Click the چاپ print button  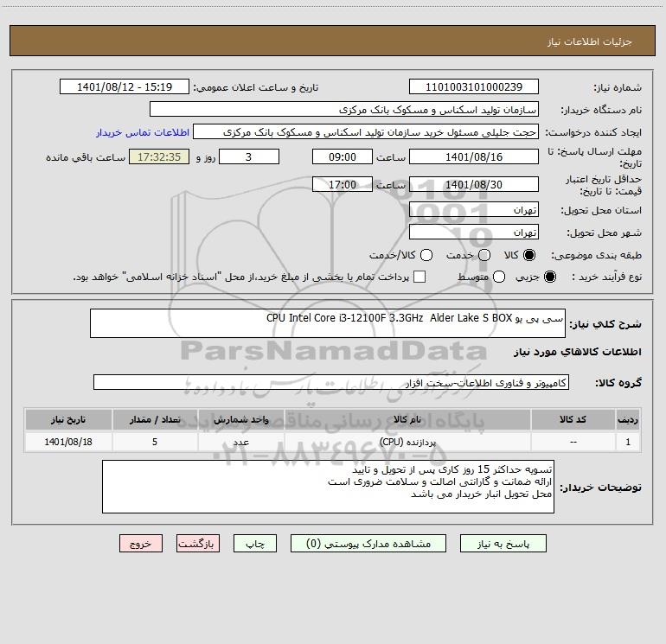[255, 544]
